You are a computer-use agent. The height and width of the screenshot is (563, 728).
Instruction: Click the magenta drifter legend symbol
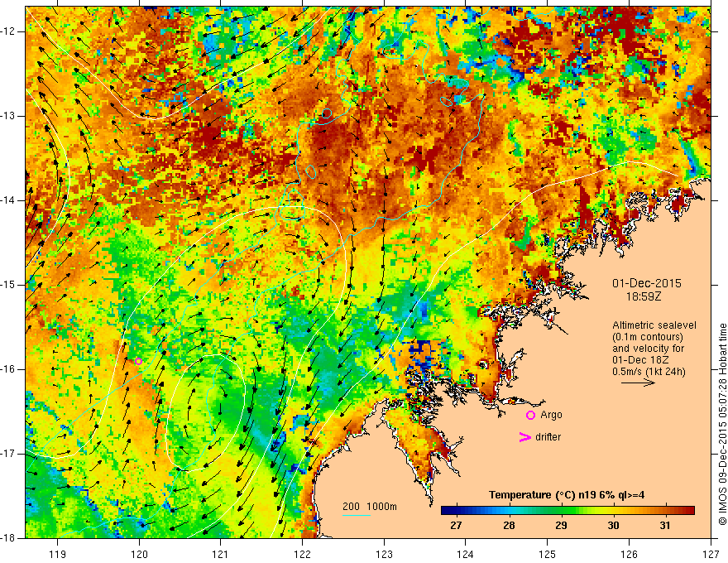click(x=524, y=437)
